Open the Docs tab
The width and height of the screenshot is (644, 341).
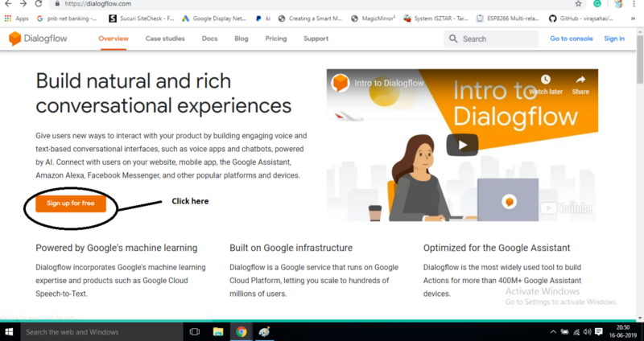click(209, 39)
